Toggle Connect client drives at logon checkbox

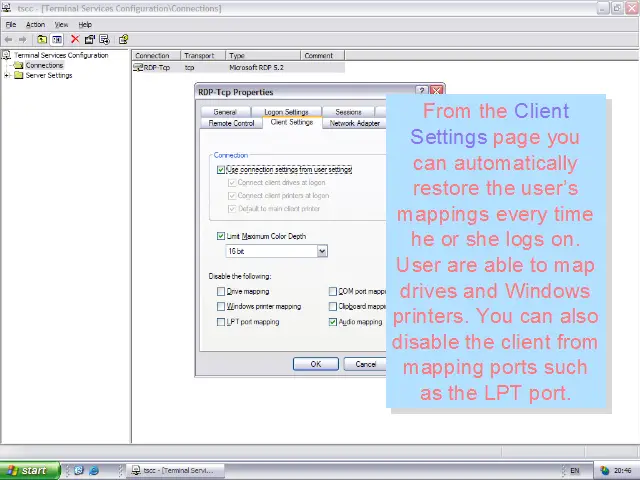[232, 182]
